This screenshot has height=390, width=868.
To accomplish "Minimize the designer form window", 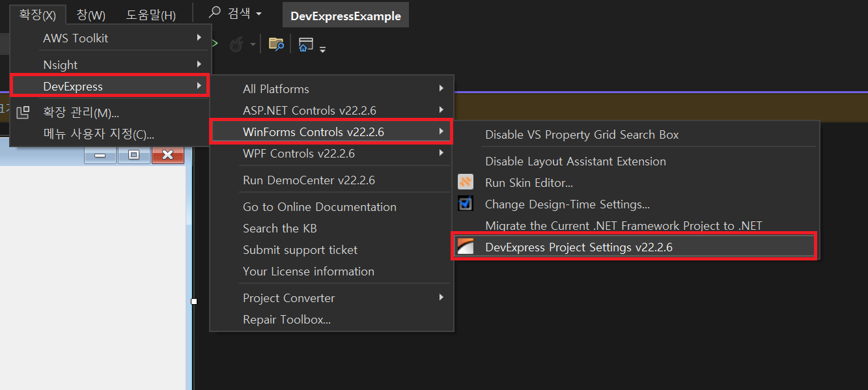I will click(100, 155).
